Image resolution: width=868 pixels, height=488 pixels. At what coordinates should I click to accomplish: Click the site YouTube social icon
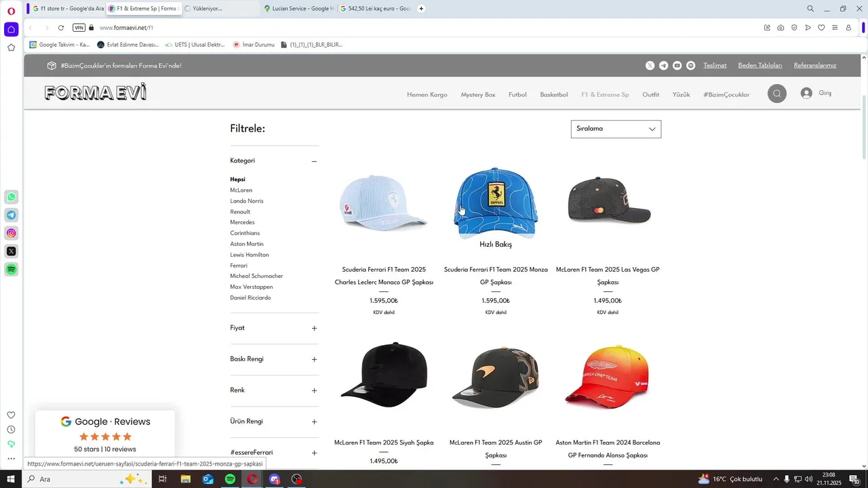[x=677, y=66]
